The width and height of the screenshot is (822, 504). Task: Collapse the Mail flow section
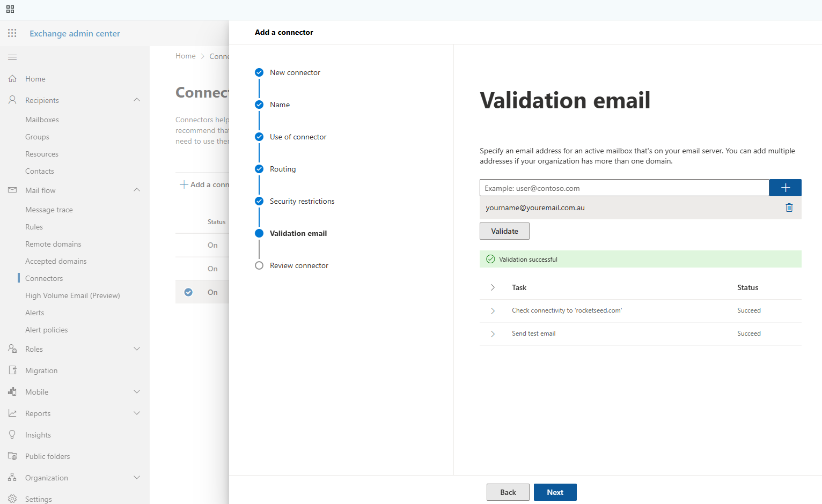(x=137, y=190)
